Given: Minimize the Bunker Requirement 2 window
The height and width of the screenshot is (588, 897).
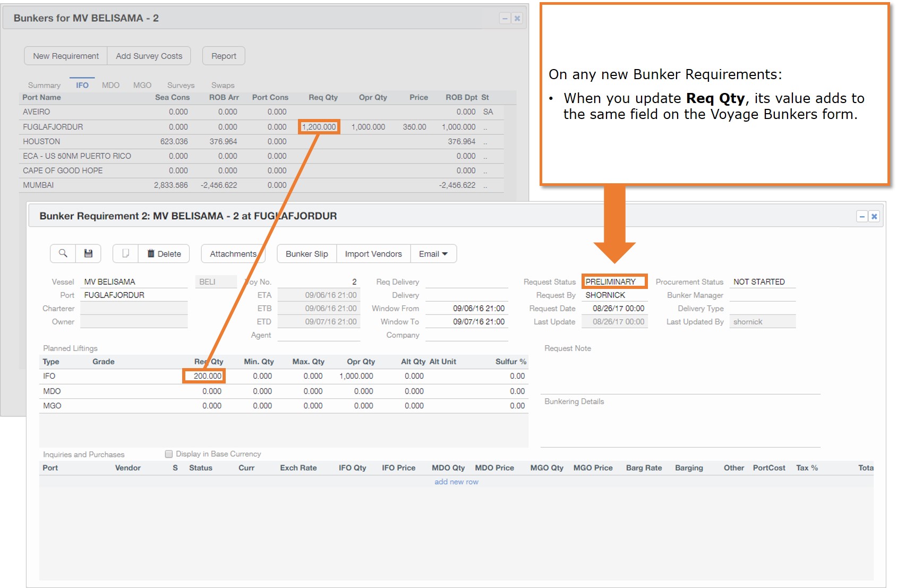Looking at the screenshot, I should point(862,217).
